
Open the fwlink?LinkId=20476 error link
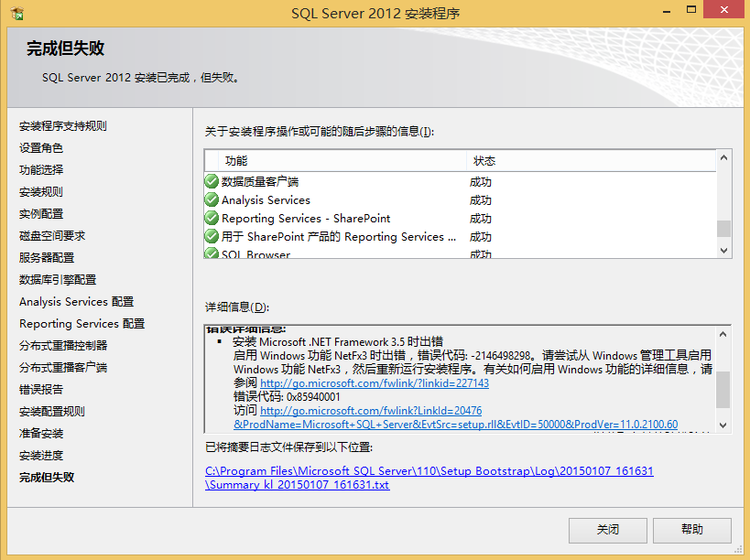tap(371, 411)
